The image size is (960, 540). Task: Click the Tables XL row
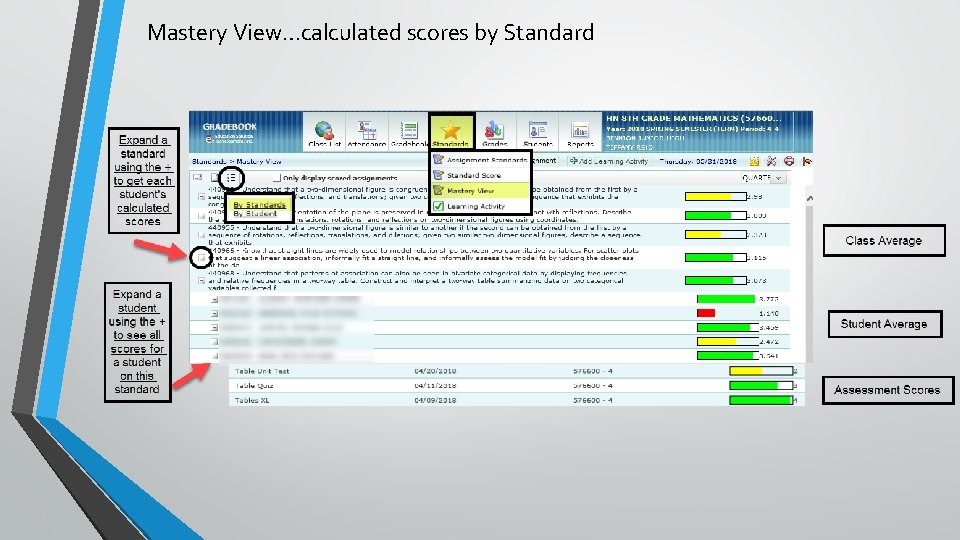[516, 400]
